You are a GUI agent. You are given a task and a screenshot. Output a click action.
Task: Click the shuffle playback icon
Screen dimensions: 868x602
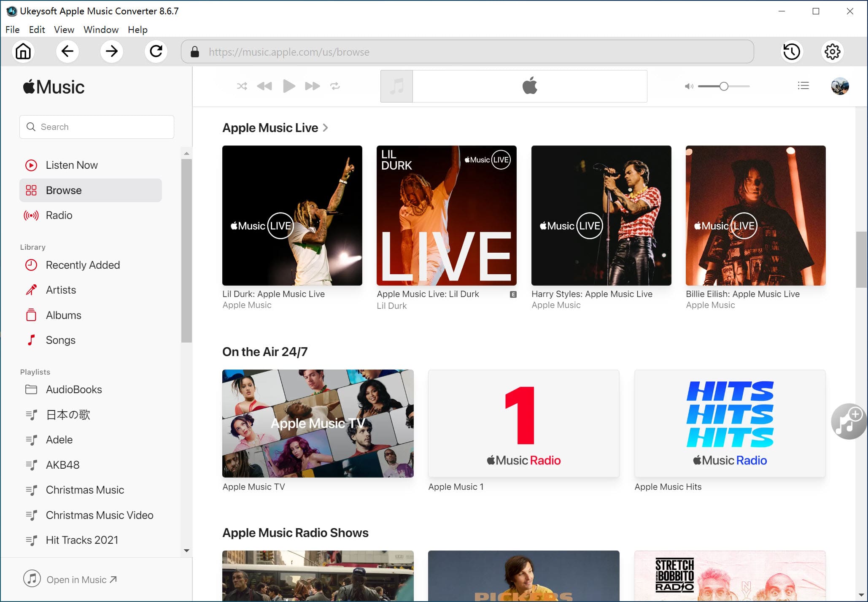241,86
